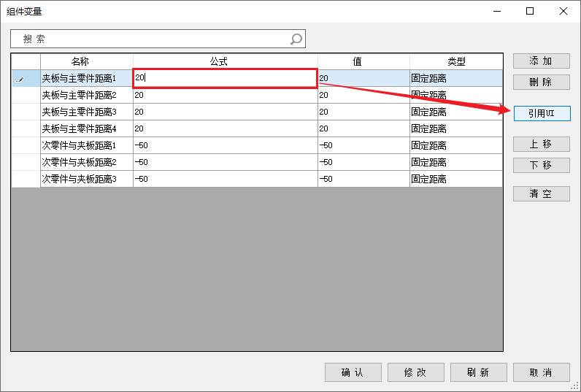Maximize the 组件变量 window
581x392 pixels.
[530, 11]
